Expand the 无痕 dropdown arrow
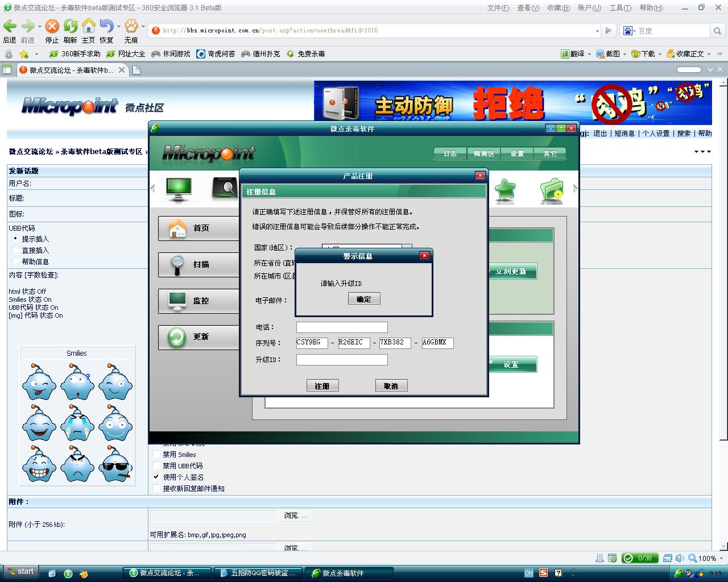Screen dimensions: 728x582 click(x=143, y=26)
